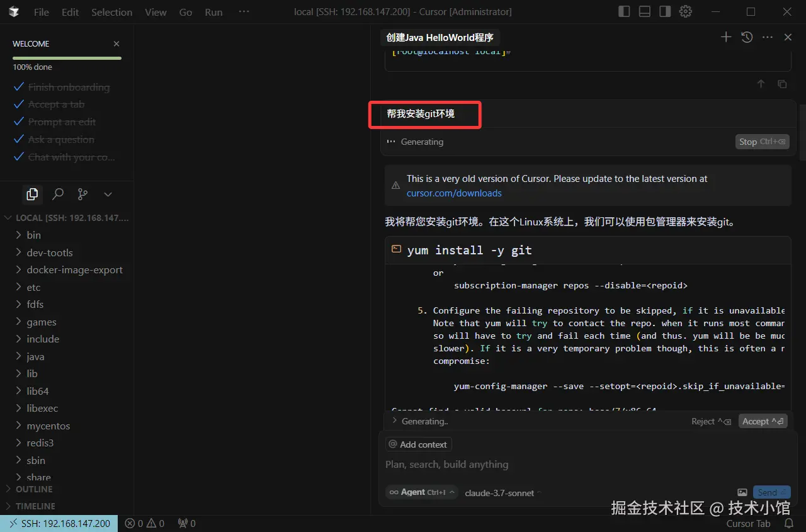Viewport: 806px width, 532px height.
Task: Open the cursor.com/downloads link
Action: (454, 193)
